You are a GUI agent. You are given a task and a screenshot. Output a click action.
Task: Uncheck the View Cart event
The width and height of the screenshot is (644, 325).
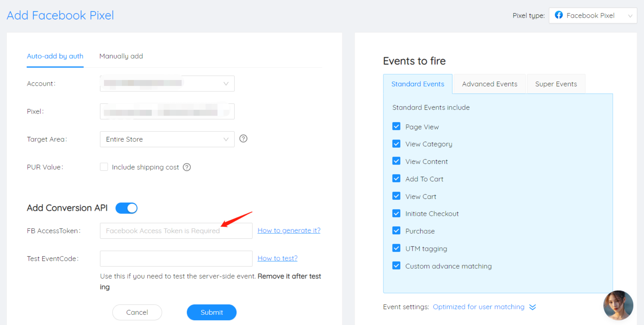click(396, 196)
